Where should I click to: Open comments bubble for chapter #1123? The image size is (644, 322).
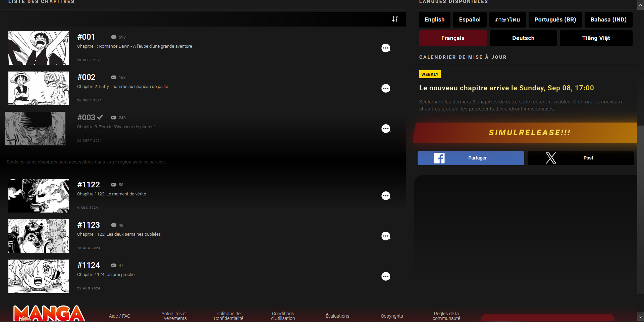(386, 236)
